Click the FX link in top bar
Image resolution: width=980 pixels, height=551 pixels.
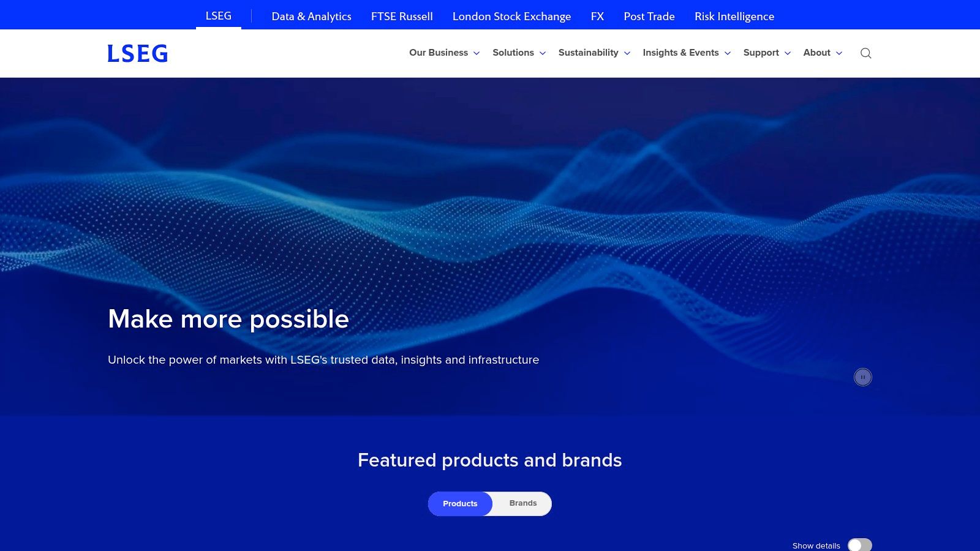pyautogui.click(x=597, y=17)
